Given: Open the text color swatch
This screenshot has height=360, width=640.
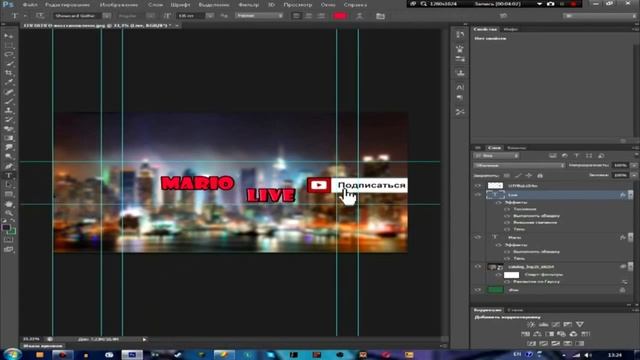Looking at the screenshot, I should point(340,16).
